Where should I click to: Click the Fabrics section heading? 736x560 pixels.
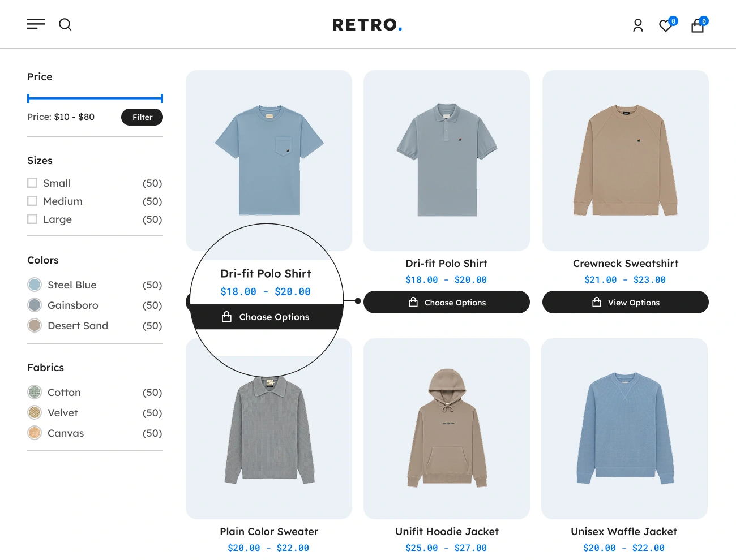[46, 368]
